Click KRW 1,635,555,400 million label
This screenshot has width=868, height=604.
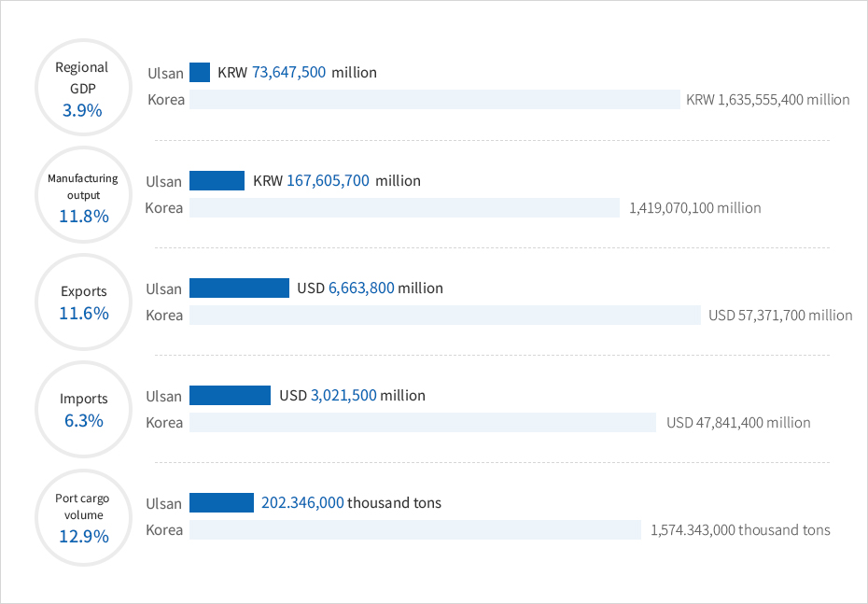pyautogui.click(x=768, y=100)
